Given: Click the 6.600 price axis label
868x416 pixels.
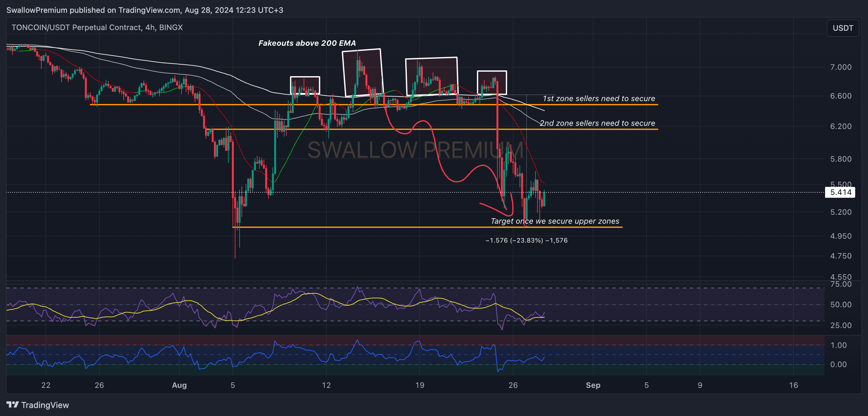Looking at the screenshot, I should click(840, 96).
